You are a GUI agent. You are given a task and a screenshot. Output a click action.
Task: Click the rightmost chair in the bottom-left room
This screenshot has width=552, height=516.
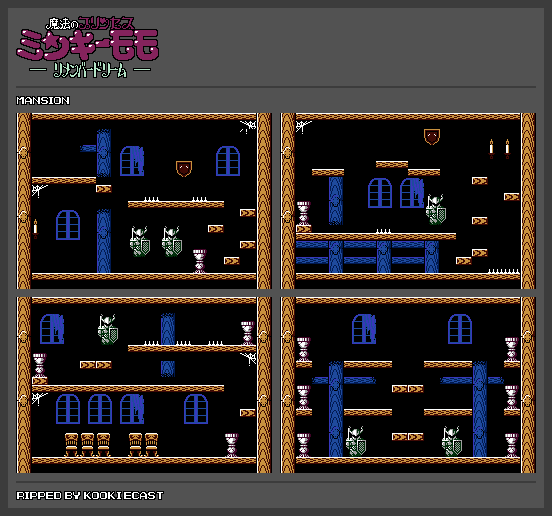(151, 445)
